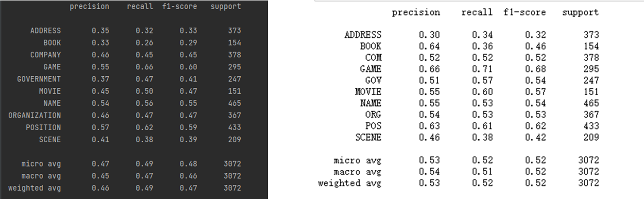
Task: Select the COMPANY label in dark table
Action: (x=46, y=55)
